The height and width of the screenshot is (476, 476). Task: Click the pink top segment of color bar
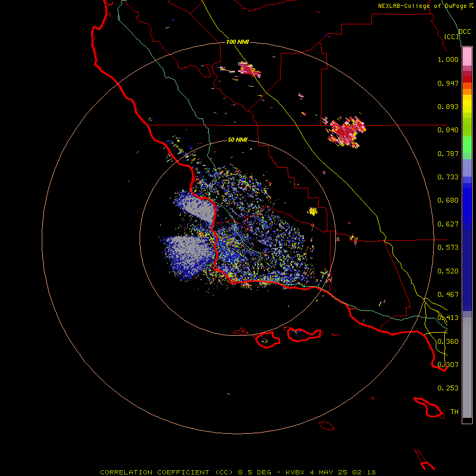(467, 57)
